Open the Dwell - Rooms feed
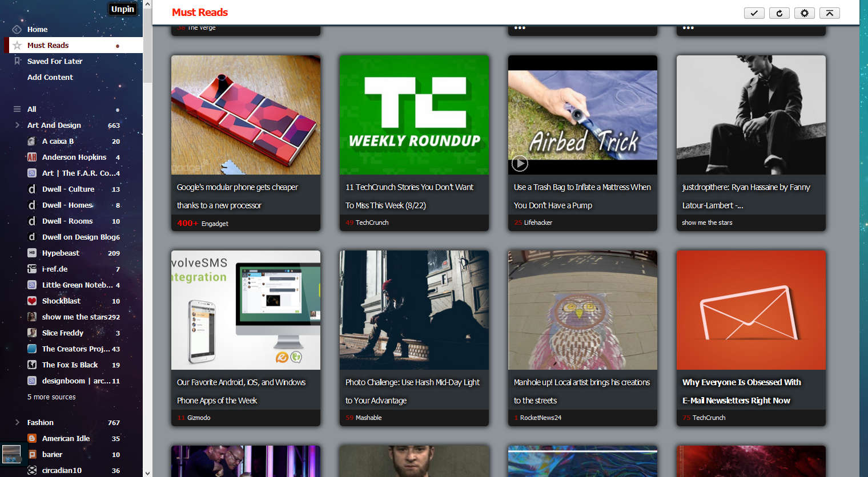This screenshot has height=477, width=868. (67, 221)
